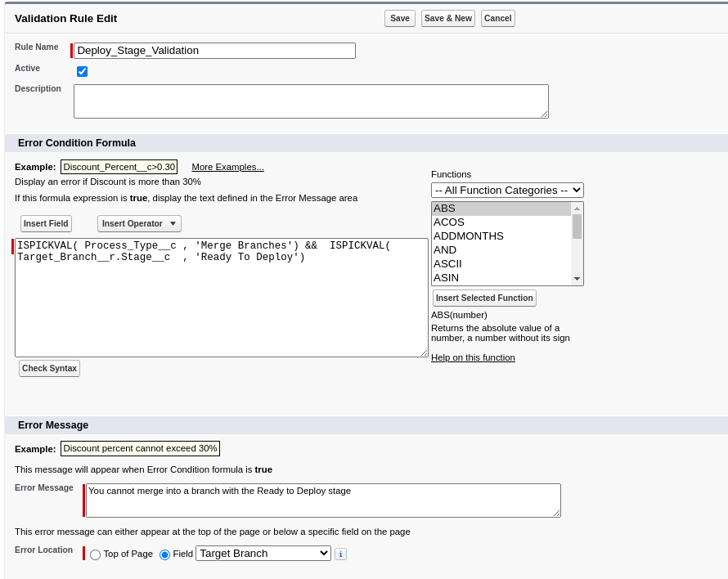The height and width of the screenshot is (579, 728).
Task: Click the functions list scroll-down arrow
Action: coord(577,279)
